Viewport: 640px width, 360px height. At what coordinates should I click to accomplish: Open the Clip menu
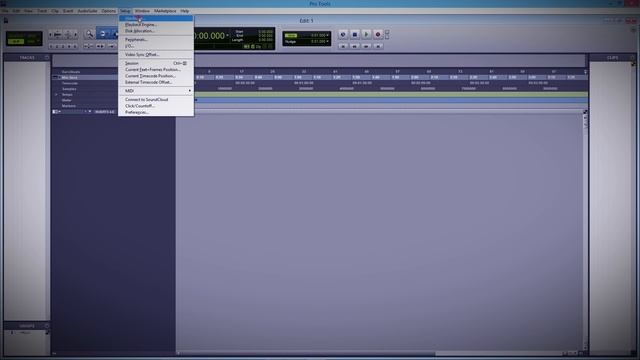tap(55, 11)
